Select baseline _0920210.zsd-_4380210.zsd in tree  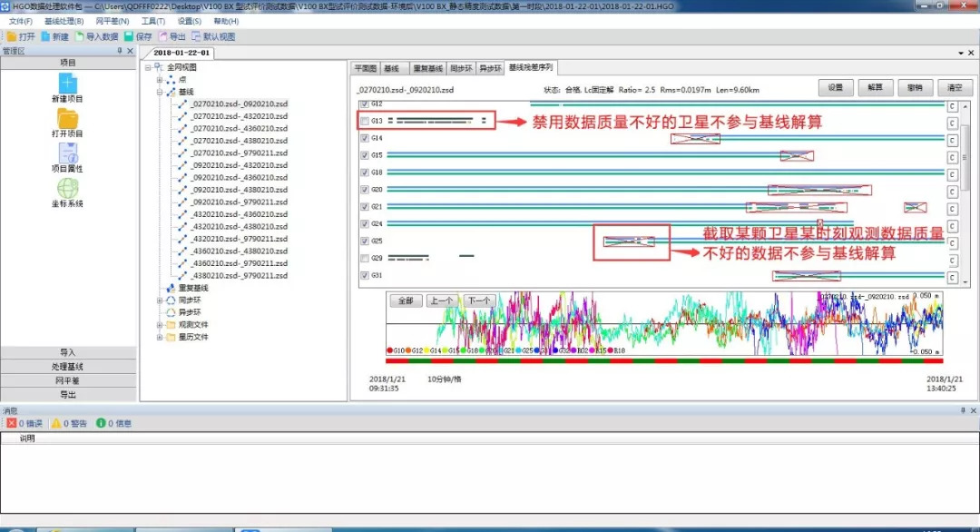coord(239,190)
